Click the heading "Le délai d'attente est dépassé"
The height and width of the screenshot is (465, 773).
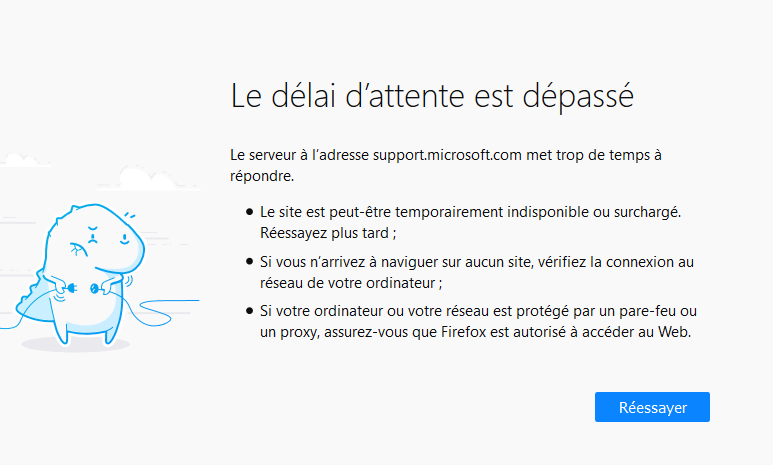click(x=432, y=96)
